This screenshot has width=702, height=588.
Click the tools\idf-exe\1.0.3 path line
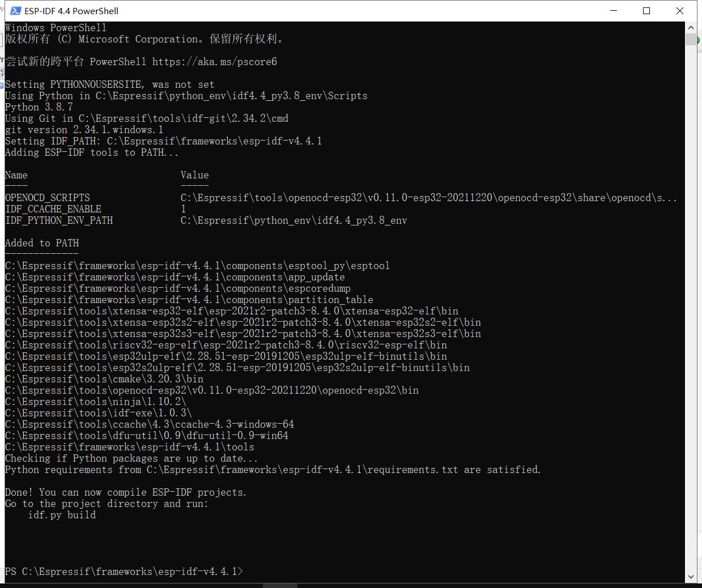point(99,413)
